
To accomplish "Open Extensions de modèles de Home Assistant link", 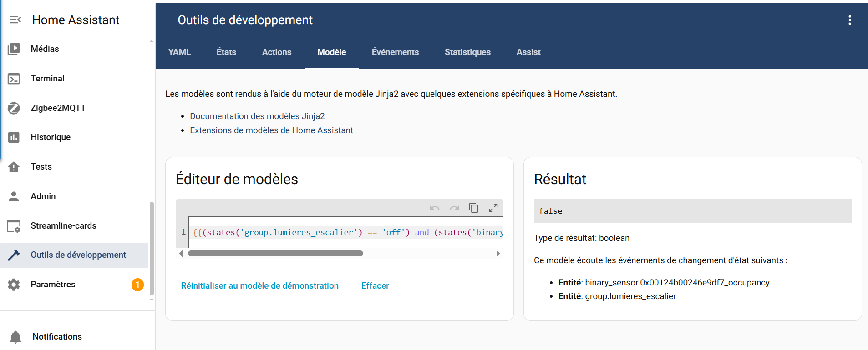I will point(271,130).
